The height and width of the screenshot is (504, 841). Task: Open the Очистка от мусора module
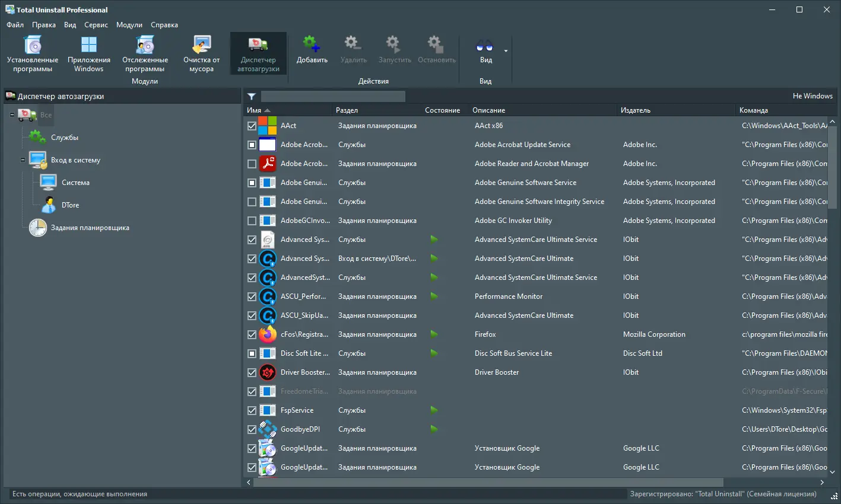(201, 53)
